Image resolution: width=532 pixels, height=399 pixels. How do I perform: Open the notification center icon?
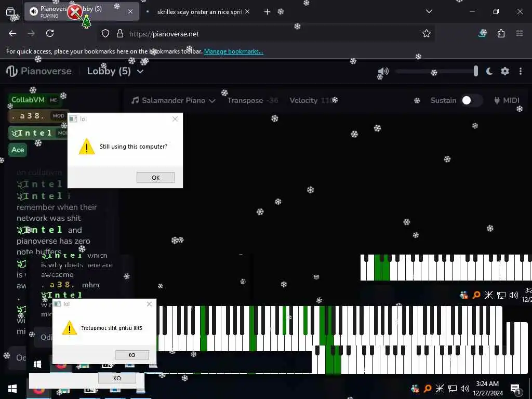pos(515,389)
